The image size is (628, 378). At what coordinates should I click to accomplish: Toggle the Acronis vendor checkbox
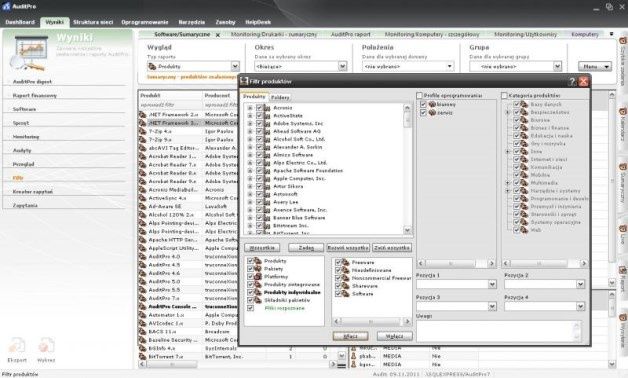(259, 108)
